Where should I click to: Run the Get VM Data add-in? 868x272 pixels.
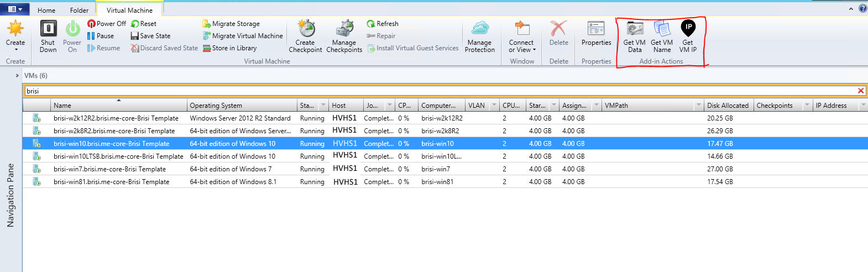tap(635, 36)
